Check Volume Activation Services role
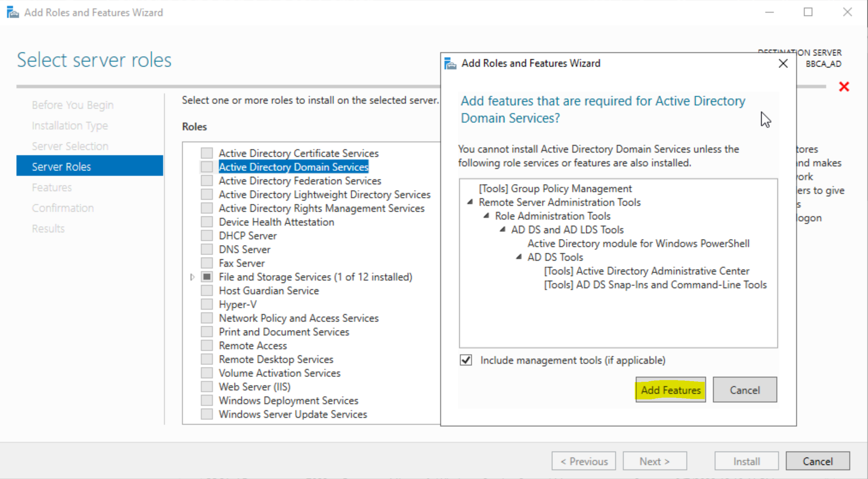Viewport: 868px width, 479px height. tap(207, 373)
